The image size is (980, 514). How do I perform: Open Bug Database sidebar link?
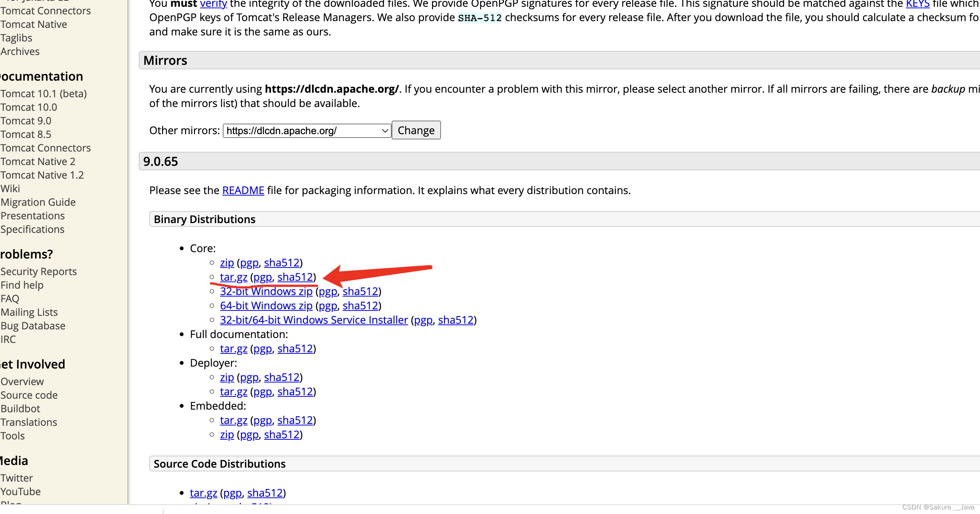[x=33, y=326]
